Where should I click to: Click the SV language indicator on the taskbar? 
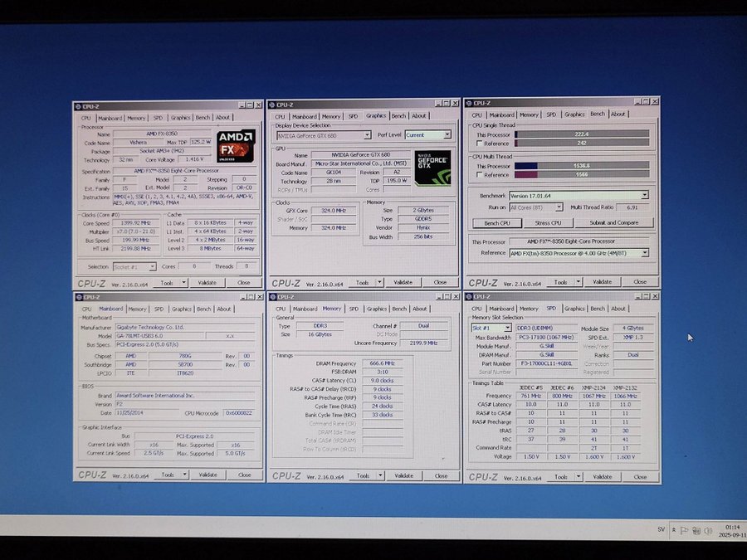click(x=662, y=529)
